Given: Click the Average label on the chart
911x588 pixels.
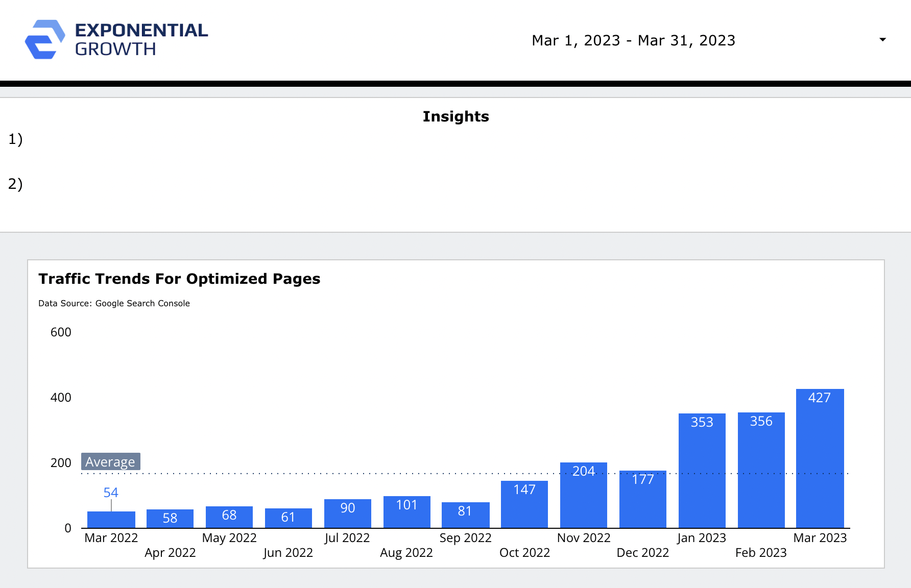Looking at the screenshot, I should pos(110,461).
